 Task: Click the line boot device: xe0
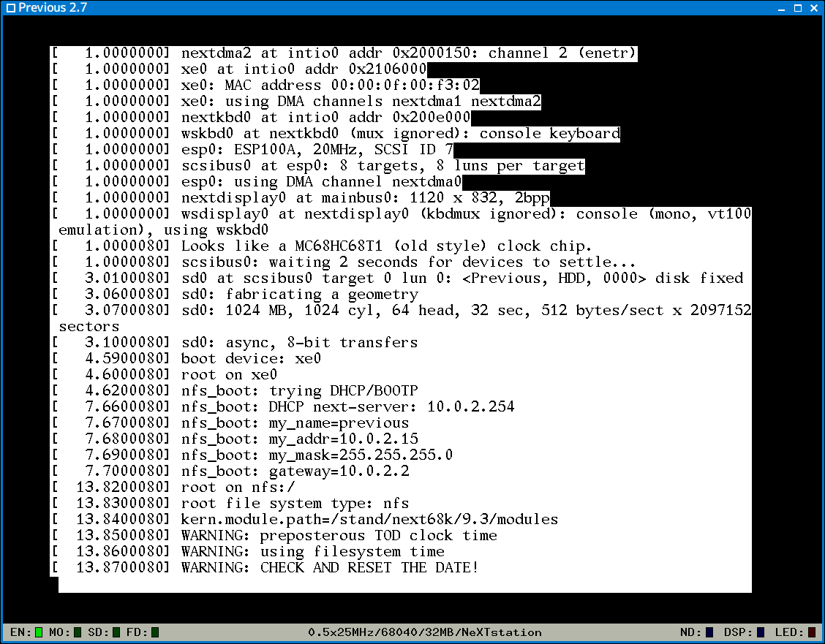click(x=187, y=358)
